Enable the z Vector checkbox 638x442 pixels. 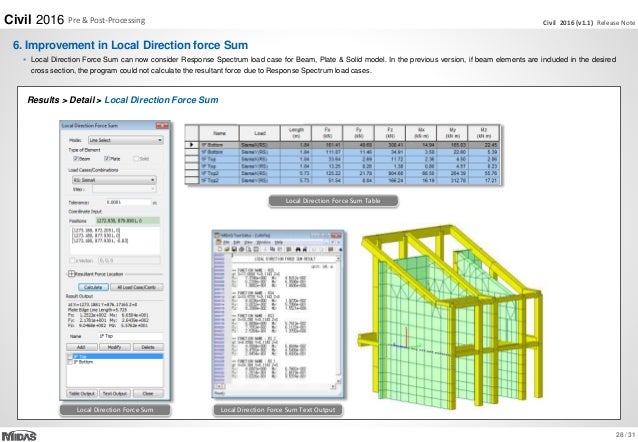click(72, 260)
